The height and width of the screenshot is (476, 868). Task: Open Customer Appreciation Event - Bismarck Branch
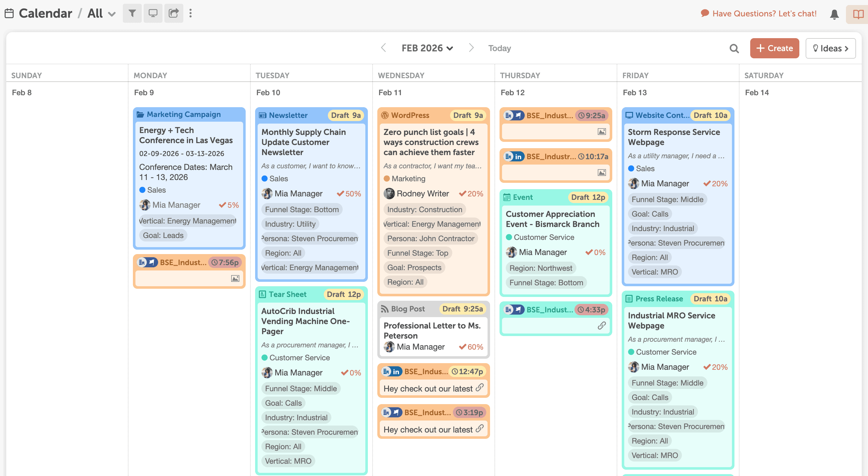(x=552, y=219)
